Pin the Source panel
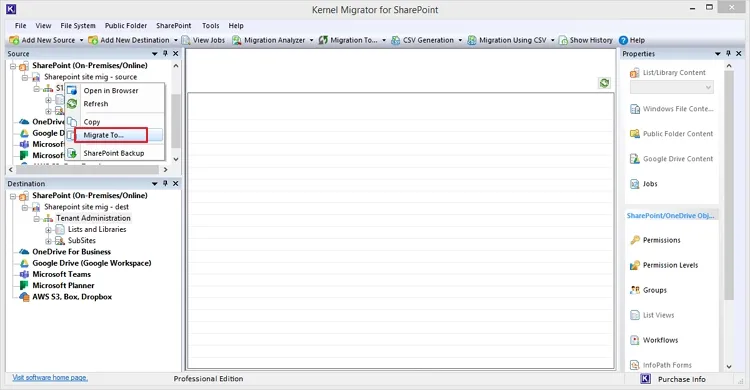The width and height of the screenshot is (750, 390). (x=165, y=54)
